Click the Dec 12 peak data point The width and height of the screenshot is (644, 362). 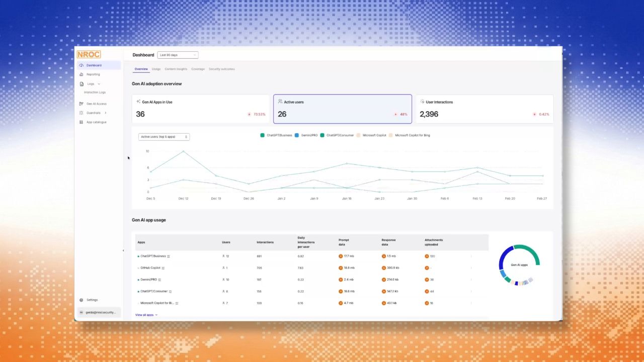coord(183,151)
